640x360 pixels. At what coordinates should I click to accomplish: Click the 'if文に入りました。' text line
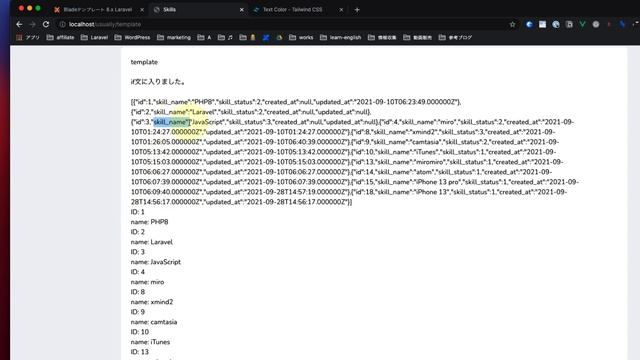click(x=158, y=82)
